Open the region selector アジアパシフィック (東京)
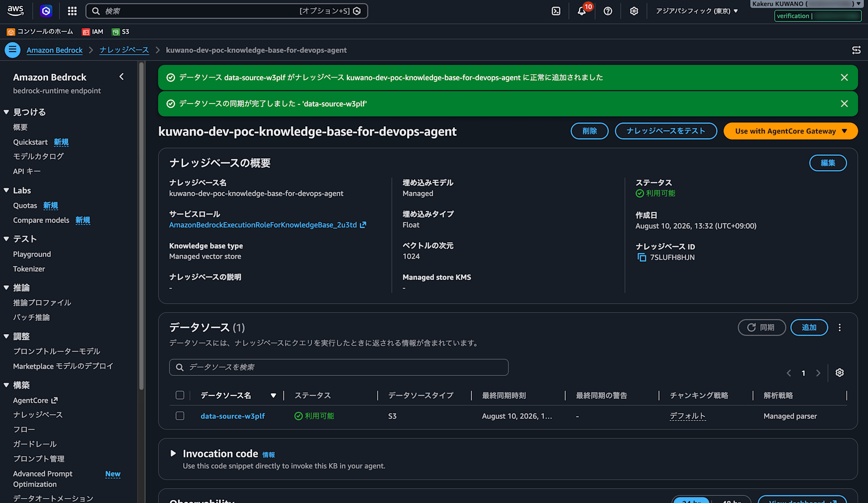The height and width of the screenshot is (503, 868). coord(697,11)
